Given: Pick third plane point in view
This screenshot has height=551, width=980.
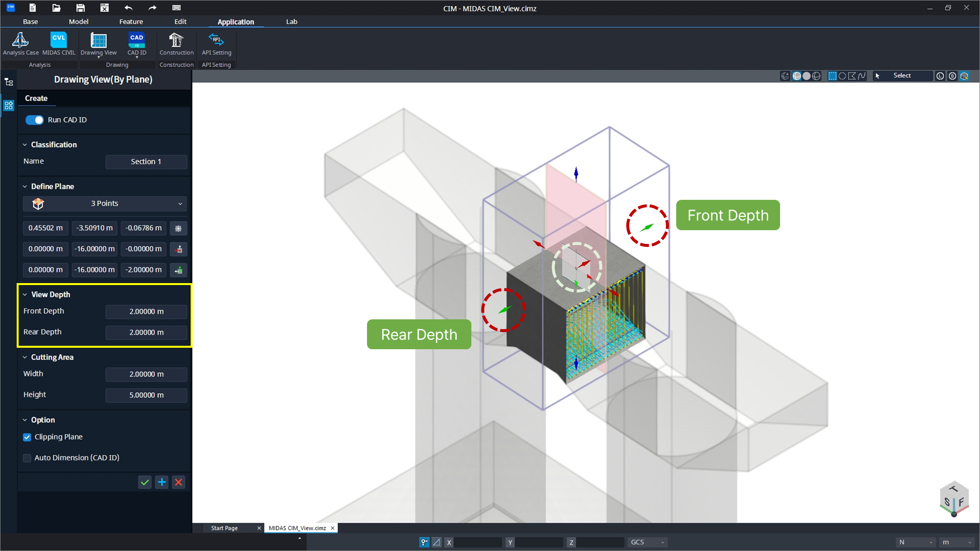Looking at the screenshot, I should tap(178, 270).
